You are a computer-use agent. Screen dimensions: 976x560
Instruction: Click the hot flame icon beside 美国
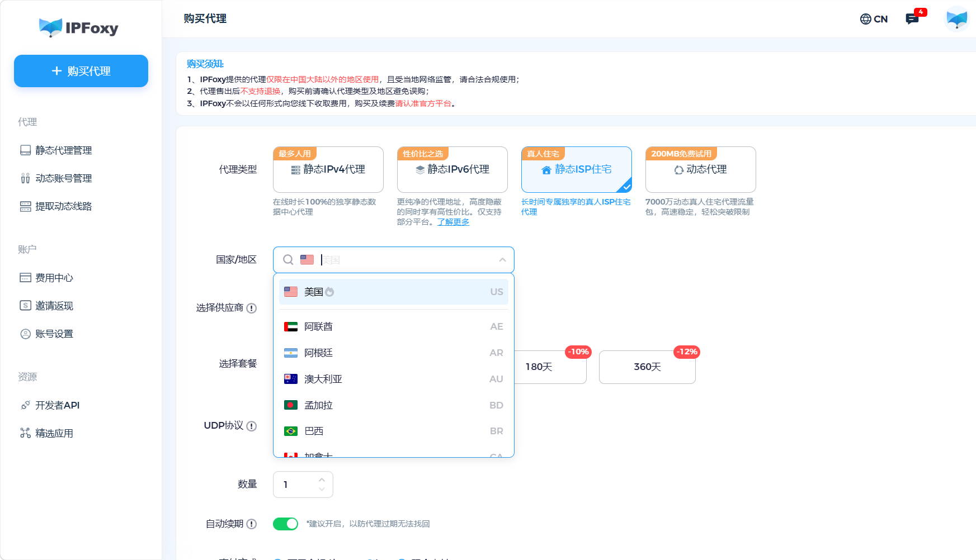[329, 292]
